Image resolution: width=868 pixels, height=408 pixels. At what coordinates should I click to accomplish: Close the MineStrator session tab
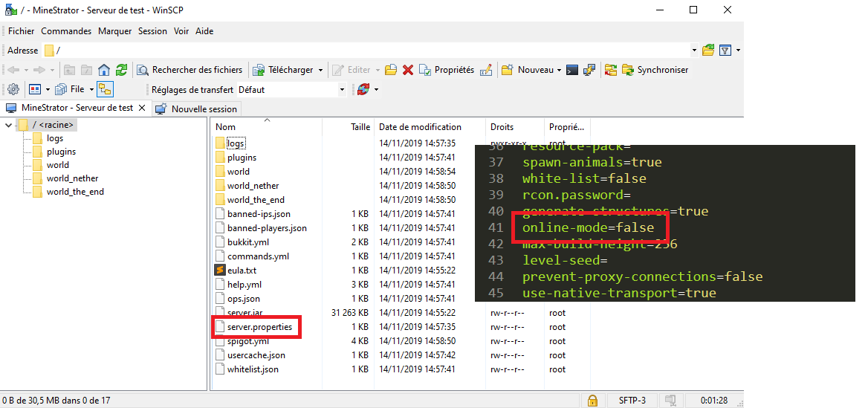click(142, 108)
